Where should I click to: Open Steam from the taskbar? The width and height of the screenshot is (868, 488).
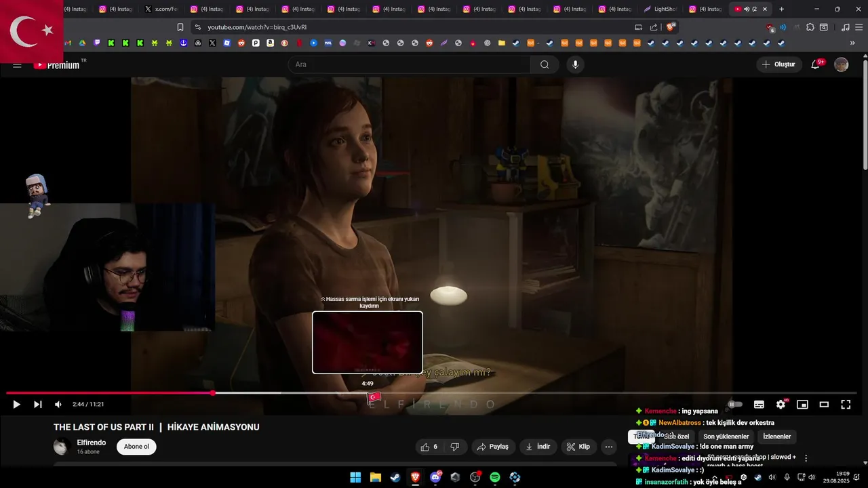[395, 477]
